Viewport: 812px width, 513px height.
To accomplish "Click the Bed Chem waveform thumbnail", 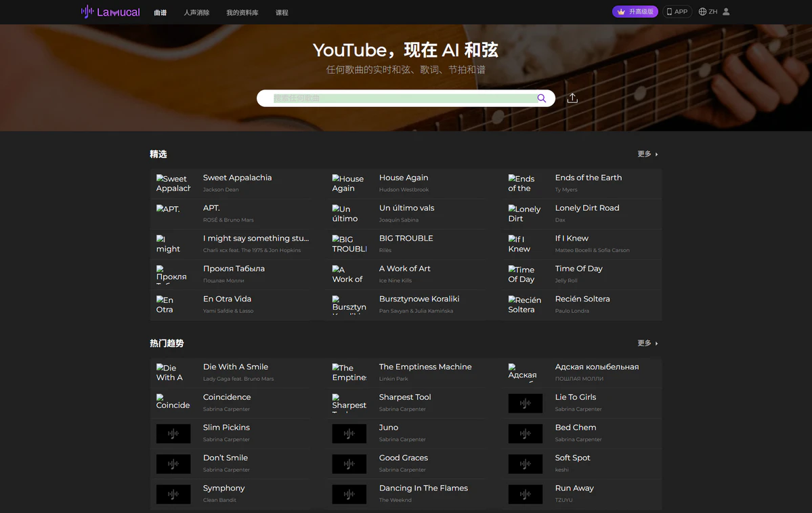I will 525,433.
